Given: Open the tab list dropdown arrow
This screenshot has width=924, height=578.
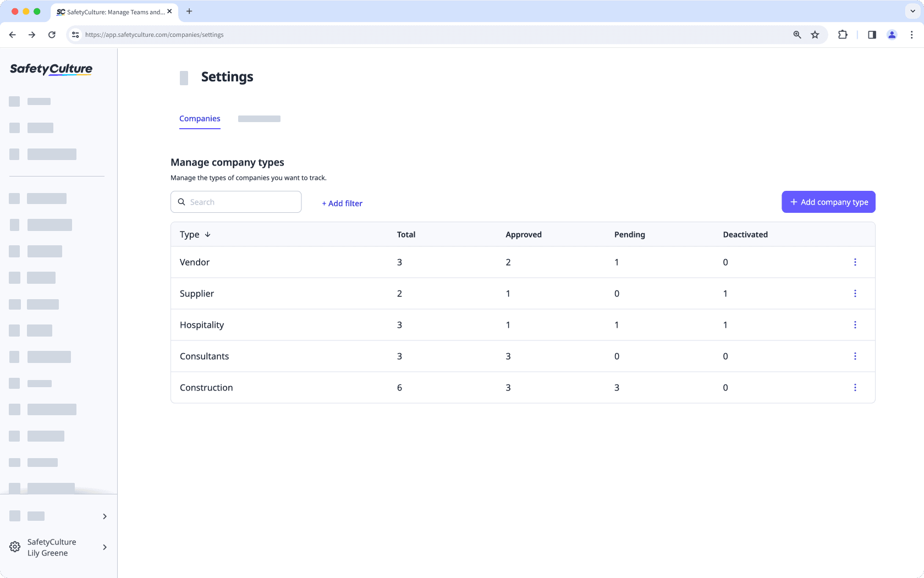Looking at the screenshot, I should [912, 11].
